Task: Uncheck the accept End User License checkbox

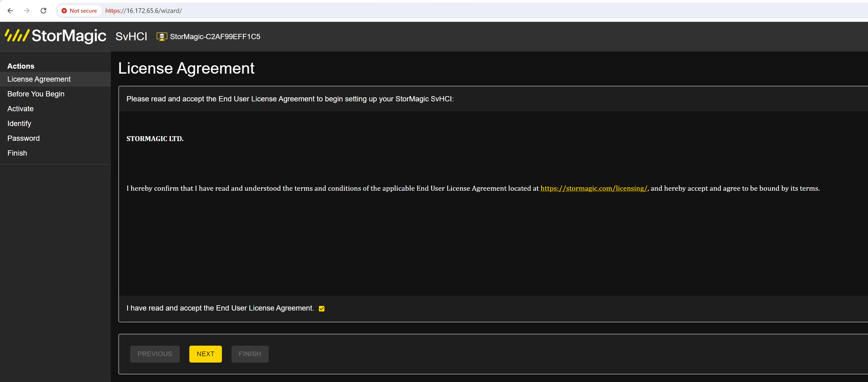Action: (321, 308)
